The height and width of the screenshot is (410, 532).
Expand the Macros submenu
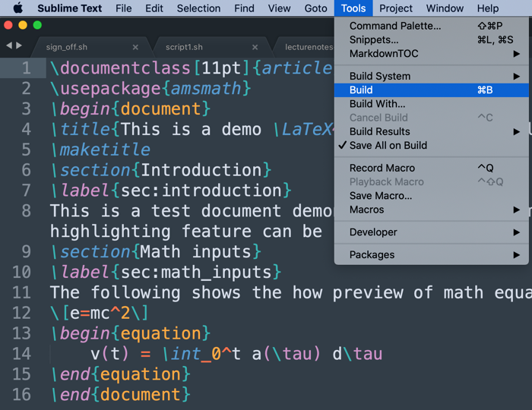[x=431, y=210]
